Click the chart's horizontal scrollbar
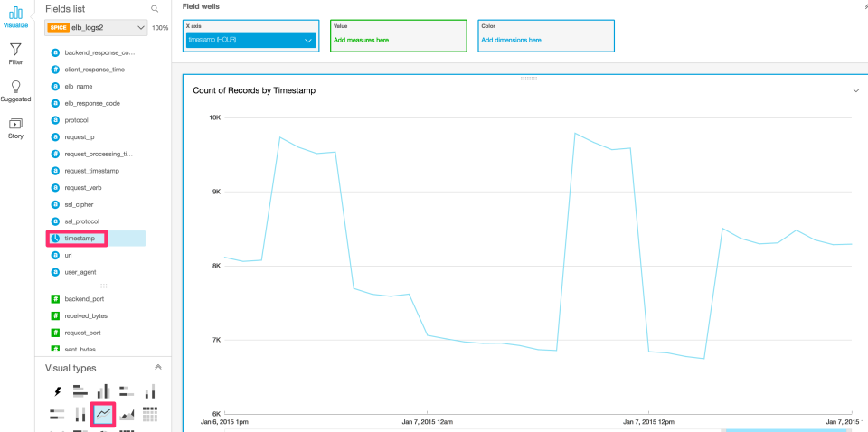Viewport: 868px width, 432px height. (786, 430)
